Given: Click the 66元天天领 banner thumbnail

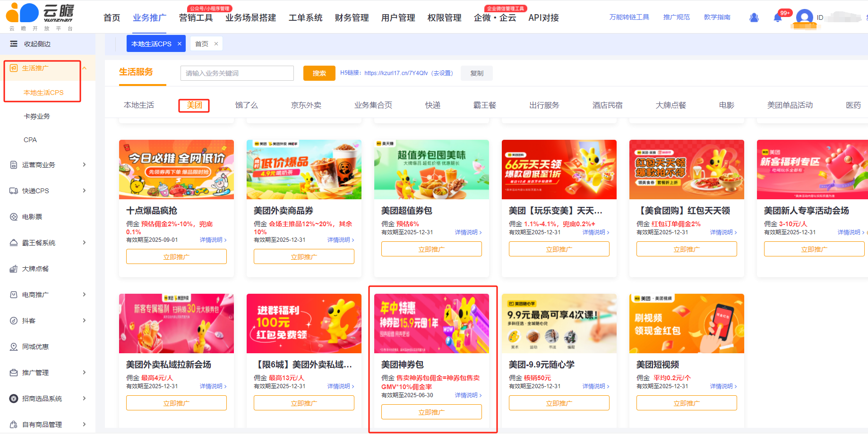Looking at the screenshot, I should pyautogui.click(x=559, y=170).
